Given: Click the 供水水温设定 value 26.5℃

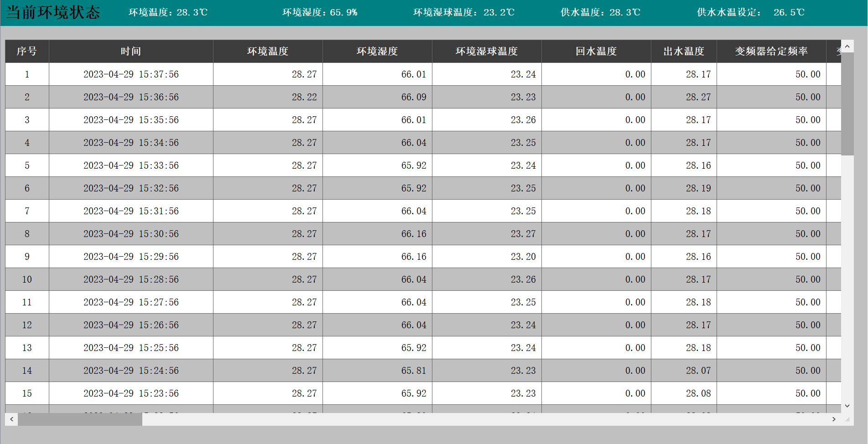Looking at the screenshot, I should (x=789, y=13).
